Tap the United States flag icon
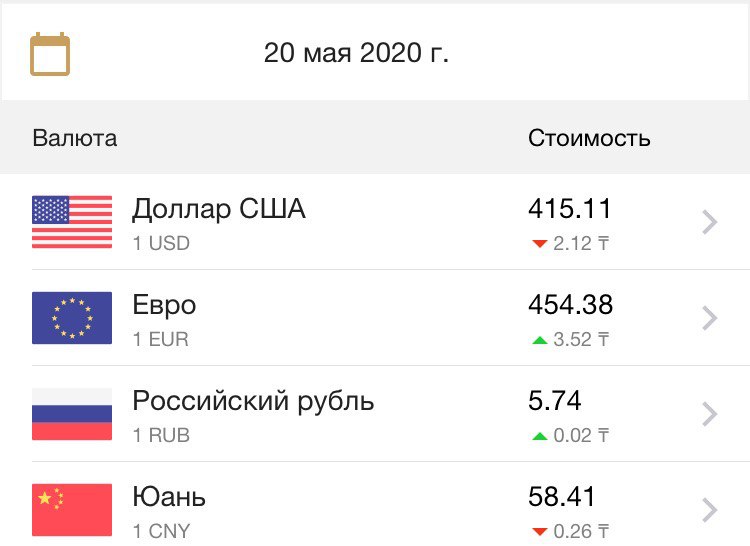 [72, 222]
